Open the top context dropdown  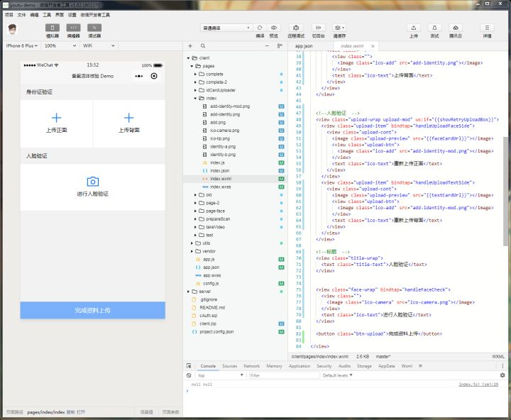[x=221, y=375]
